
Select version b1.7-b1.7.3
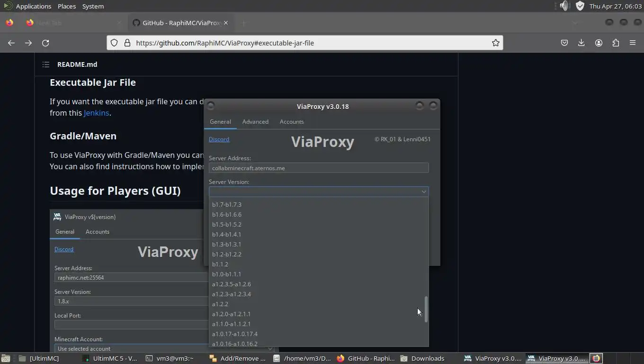pyautogui.click(x=319, y=205)
